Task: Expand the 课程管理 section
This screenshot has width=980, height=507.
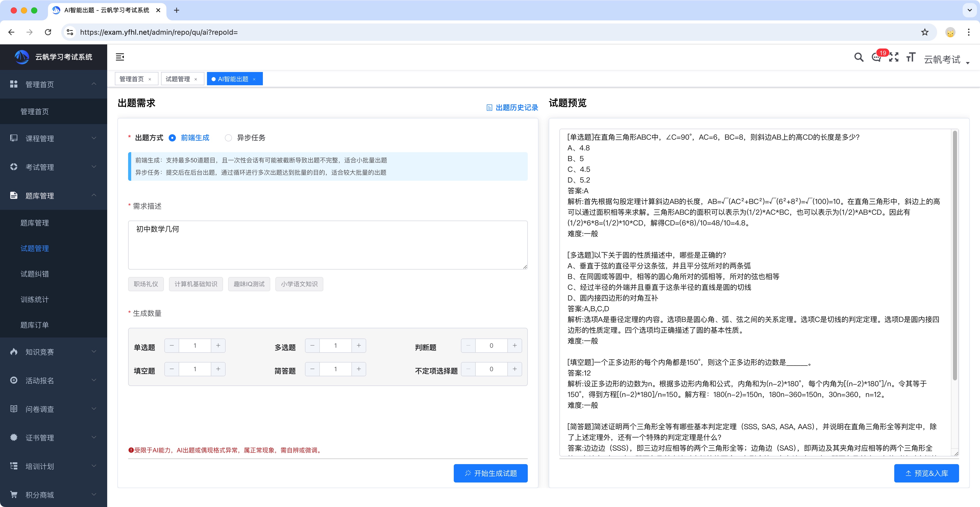Action: point(40,138)
